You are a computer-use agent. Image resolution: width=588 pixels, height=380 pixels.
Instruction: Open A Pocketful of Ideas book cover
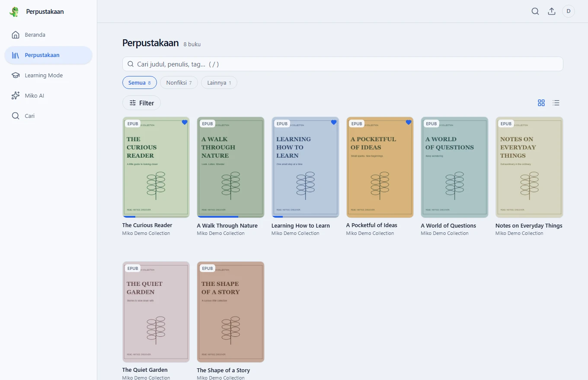(x=380, y=167)
